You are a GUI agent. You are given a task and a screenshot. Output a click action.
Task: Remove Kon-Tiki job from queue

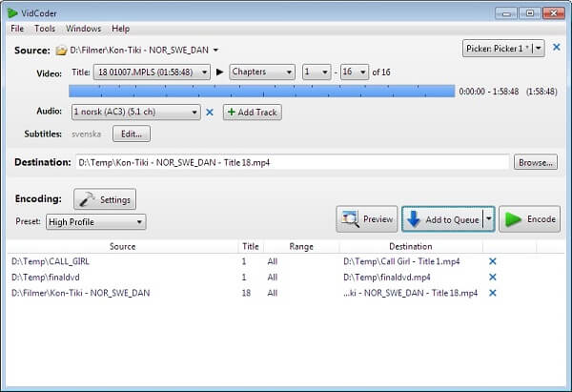(493, 293)
